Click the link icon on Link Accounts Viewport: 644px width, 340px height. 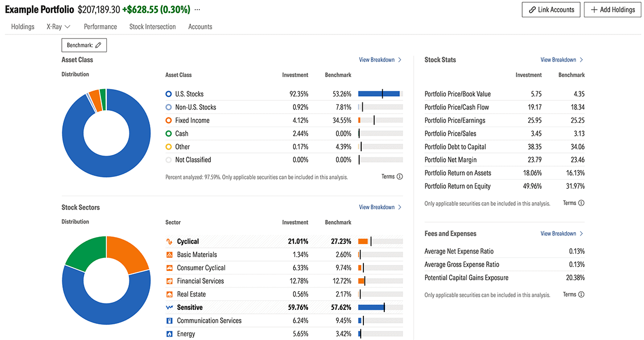pyautogui.click(x=532, y=10)
